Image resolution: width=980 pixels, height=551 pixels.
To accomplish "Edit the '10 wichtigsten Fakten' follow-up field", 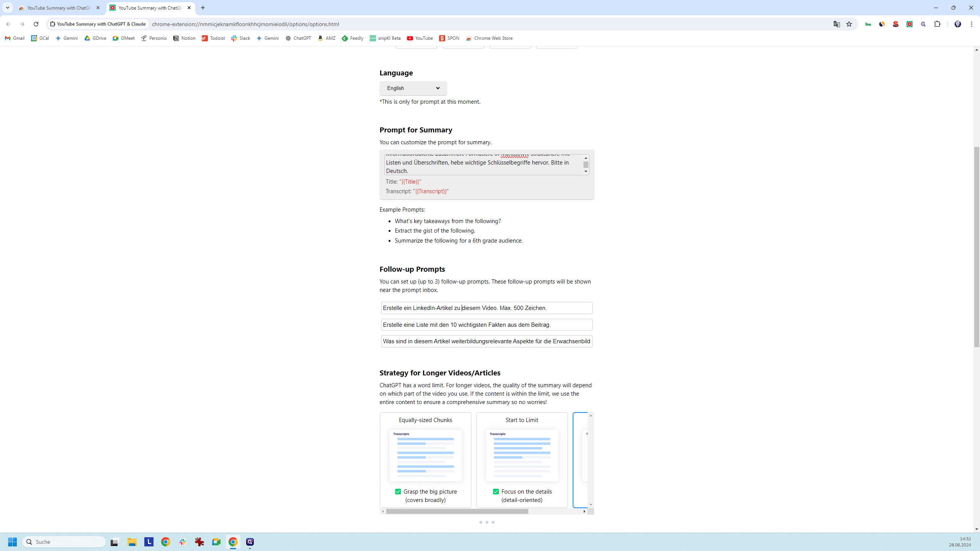I will pos(487,325).
